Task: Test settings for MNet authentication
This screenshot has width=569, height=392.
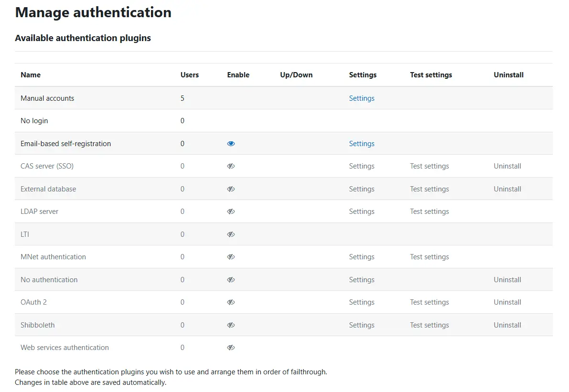Action: coord(429,257)
